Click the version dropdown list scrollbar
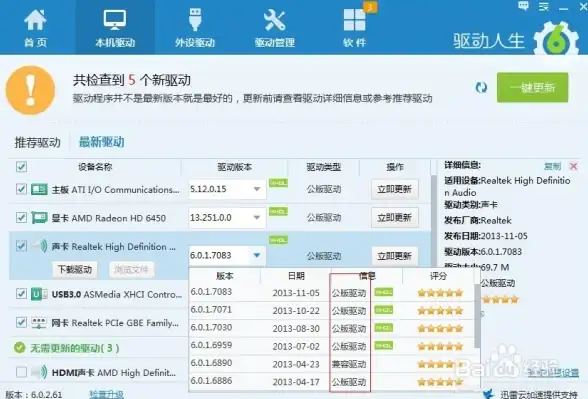 pyautogui.click(x=477, y=316)
